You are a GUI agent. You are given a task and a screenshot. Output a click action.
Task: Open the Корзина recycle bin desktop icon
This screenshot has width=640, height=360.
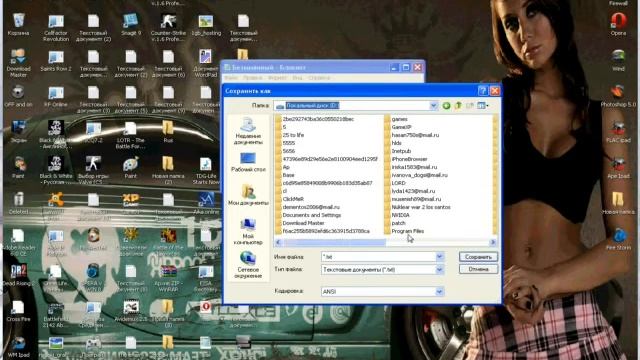18,24
